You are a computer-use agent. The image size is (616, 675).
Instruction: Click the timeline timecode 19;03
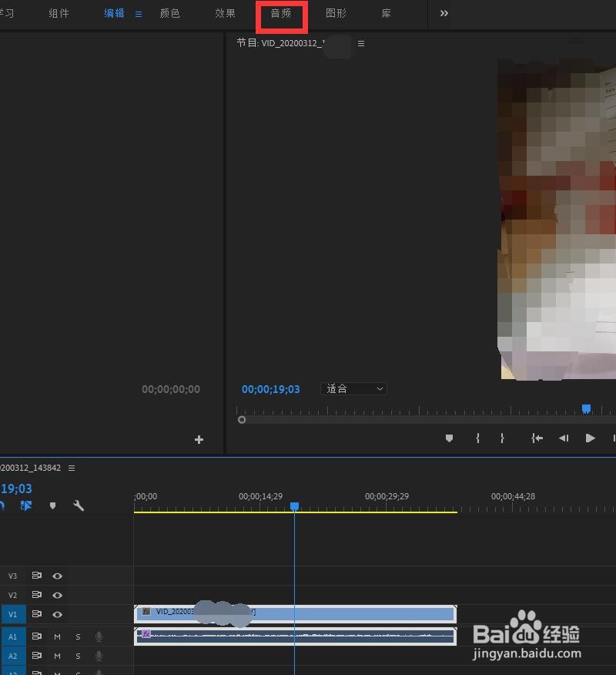coord(16,489)
